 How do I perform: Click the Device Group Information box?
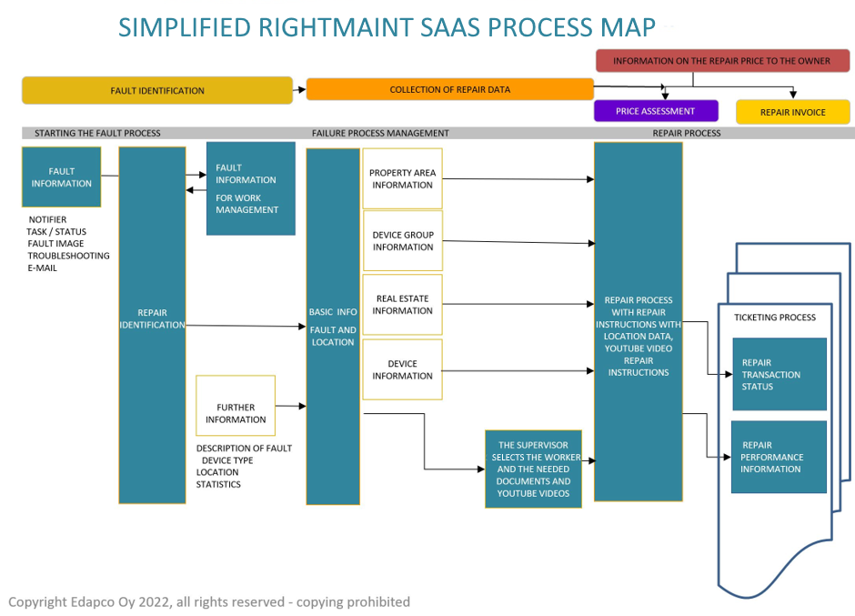pos(403,240)
